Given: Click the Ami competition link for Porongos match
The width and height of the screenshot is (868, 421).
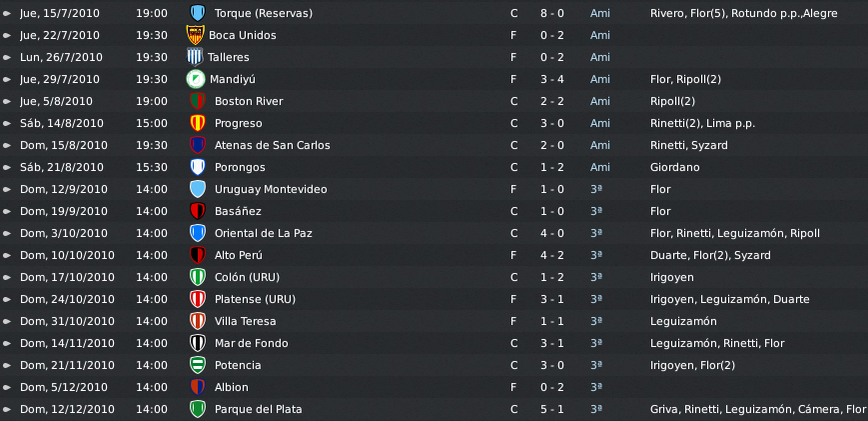Looking at the screenshot, I should click(600, 167).
